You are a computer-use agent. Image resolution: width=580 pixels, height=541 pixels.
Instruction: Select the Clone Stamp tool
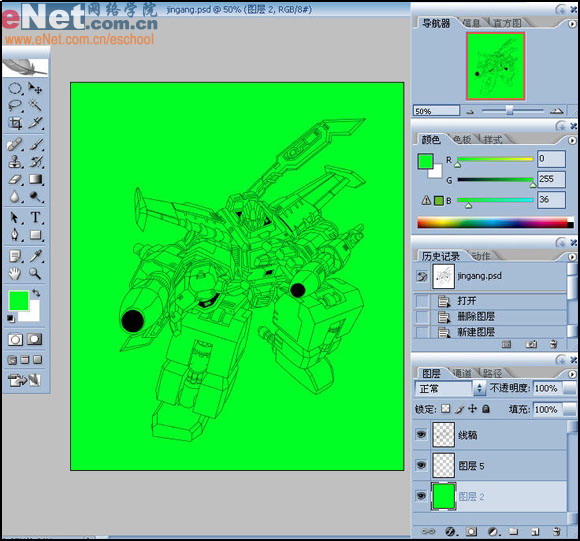point(15,162)
